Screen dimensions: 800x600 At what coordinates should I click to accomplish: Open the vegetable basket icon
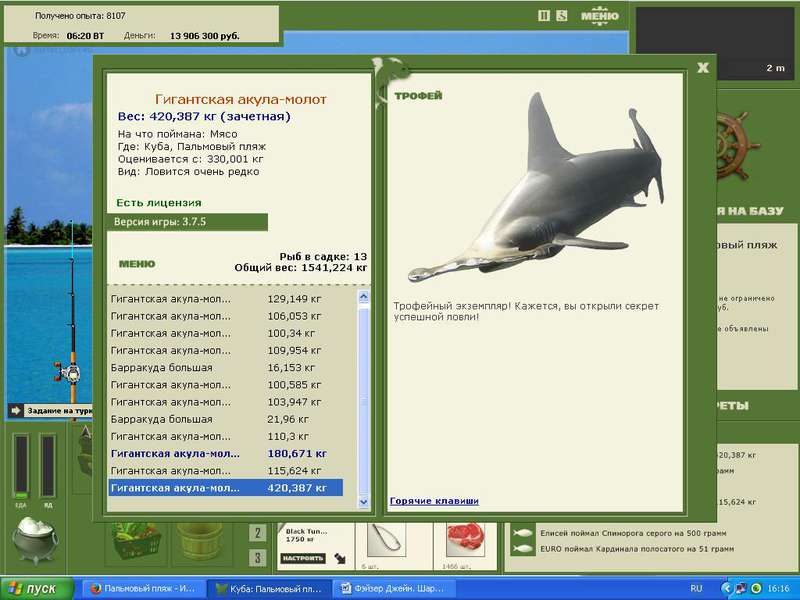(137, 542)
